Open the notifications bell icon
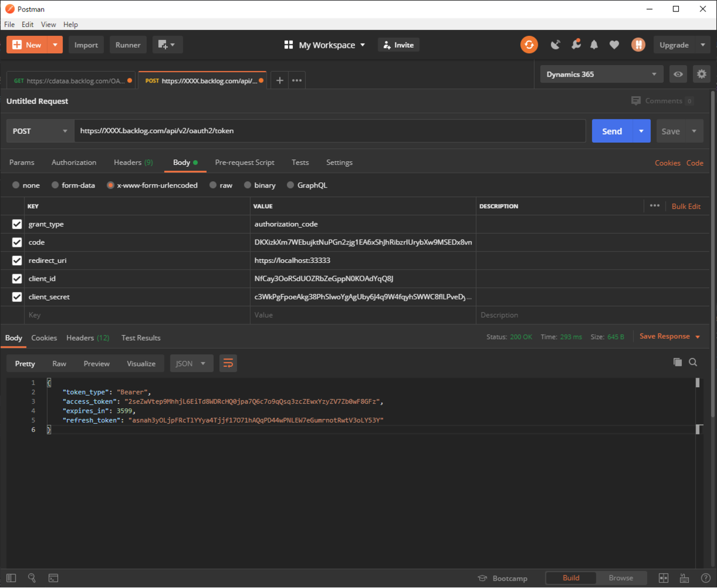Viewport: 717px width, 588px height. pos(594,45)
